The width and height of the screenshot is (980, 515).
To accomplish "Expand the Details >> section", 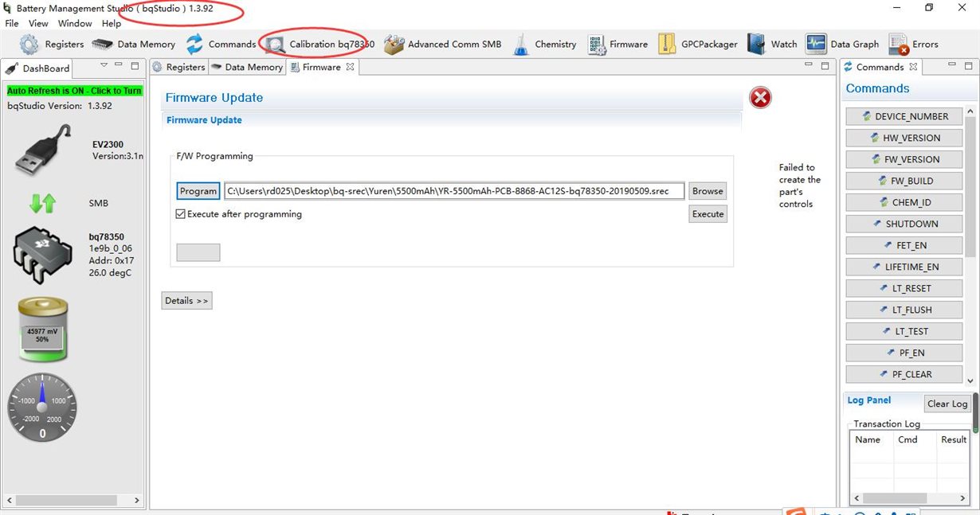I will click(x=186, y=301).
